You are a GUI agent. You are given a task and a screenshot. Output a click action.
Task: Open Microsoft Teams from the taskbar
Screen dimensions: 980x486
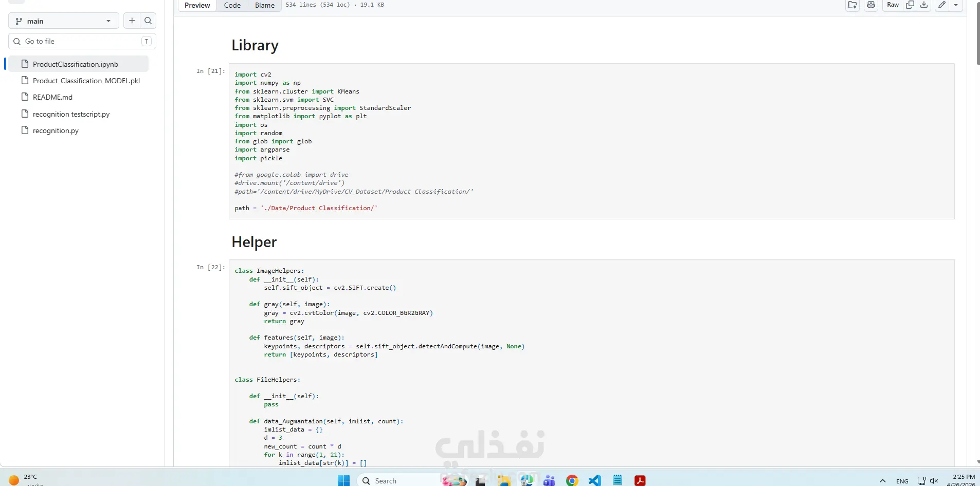tap(549, 480)
